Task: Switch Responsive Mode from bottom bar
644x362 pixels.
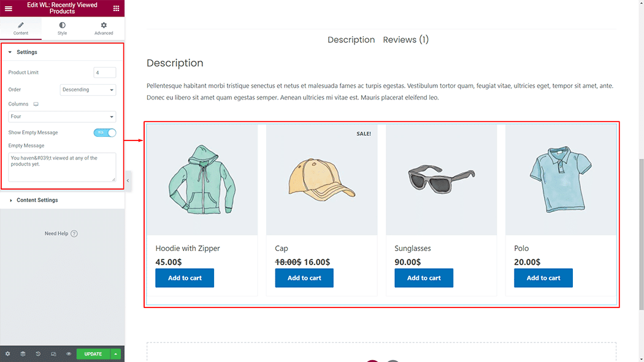Action: pyautogui.click(x=53, y=354)
